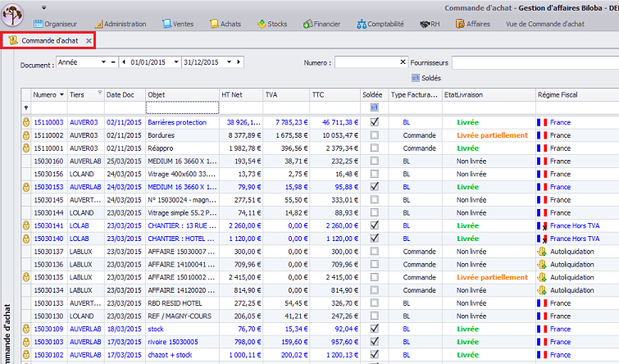
Task: Open the Financier menu
Action: 321,24
